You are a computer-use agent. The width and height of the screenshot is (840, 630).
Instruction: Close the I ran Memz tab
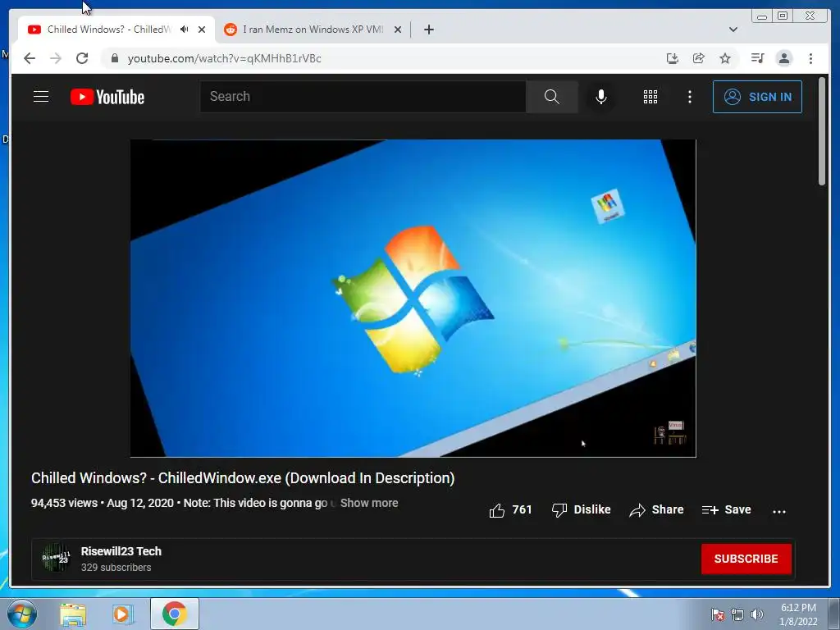[398, 30]
